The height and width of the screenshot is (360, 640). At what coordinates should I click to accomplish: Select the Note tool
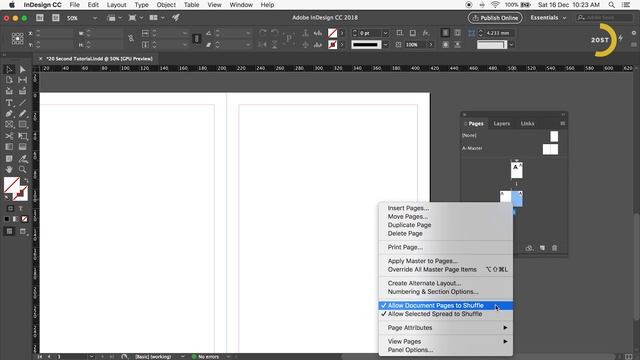(x=9, y=158)
